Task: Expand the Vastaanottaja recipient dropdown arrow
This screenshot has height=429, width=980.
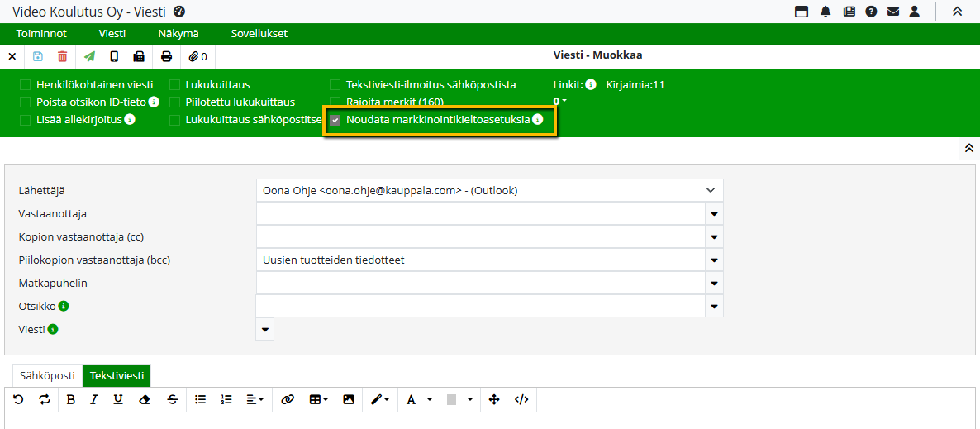Action: [714, 213]
